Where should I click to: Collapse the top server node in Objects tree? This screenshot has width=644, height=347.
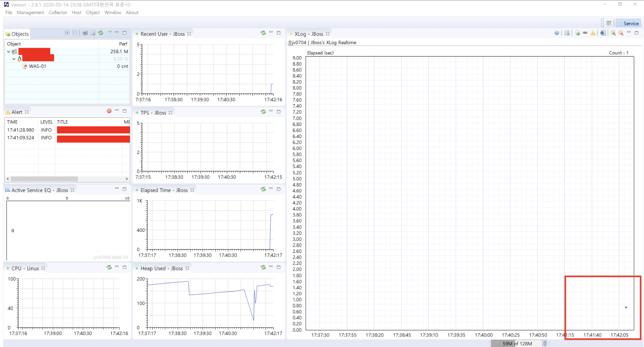coord(9,51)
